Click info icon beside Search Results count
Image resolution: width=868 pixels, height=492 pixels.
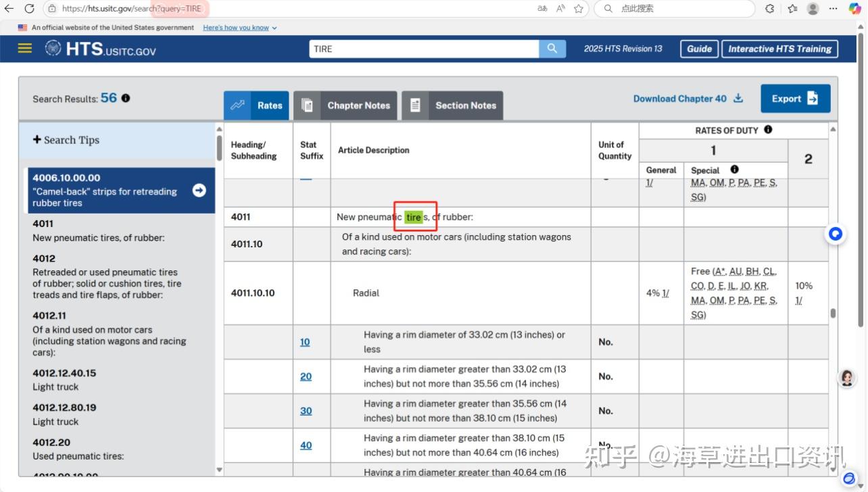126,98
